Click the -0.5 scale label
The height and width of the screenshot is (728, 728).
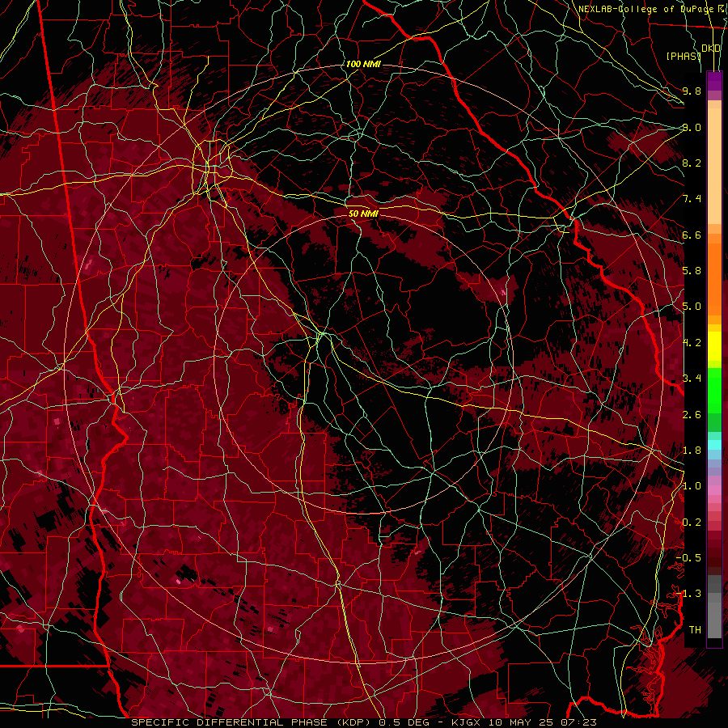tap(688, 558)
